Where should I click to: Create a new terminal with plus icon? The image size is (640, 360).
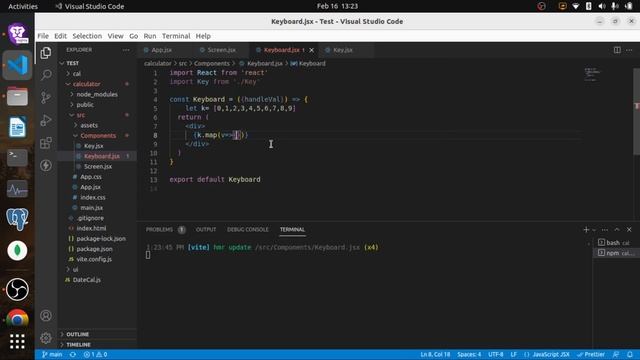(x=586, y=230)
